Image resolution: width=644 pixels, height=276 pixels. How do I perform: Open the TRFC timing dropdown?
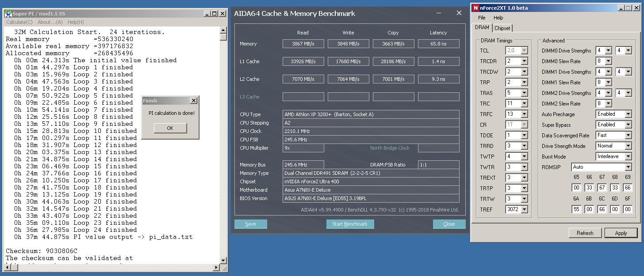point(524,114)
